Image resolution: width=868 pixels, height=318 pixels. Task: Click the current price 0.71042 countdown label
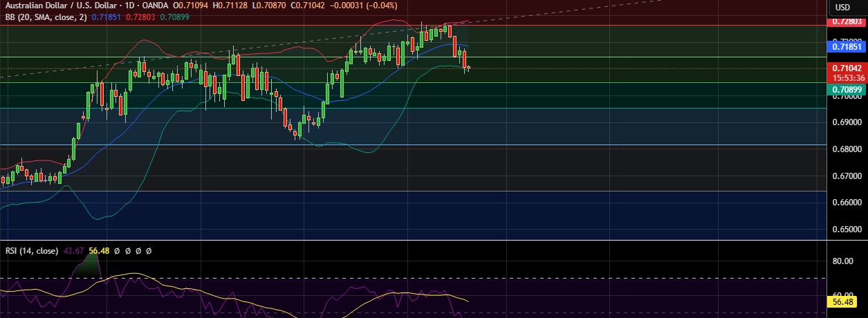(847, 73)
